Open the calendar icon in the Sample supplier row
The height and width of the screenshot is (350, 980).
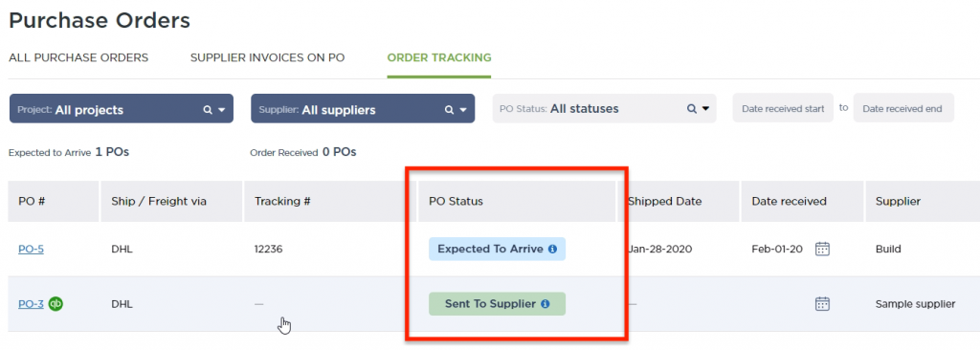tap(822, 304)
